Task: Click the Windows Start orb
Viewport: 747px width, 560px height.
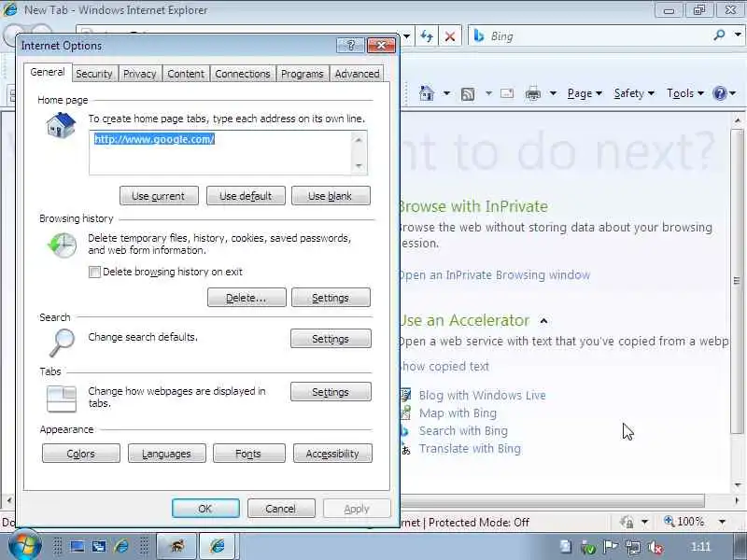Action: click(25, 545)
